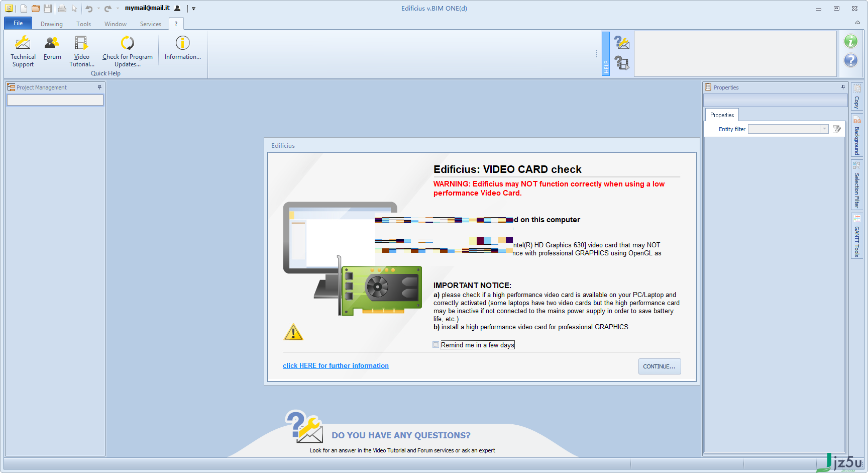Viewport: 868px width, 473px height.
Task: Click the CONTINUE... button
Action: pyautogui.click(x=660, y=366)
